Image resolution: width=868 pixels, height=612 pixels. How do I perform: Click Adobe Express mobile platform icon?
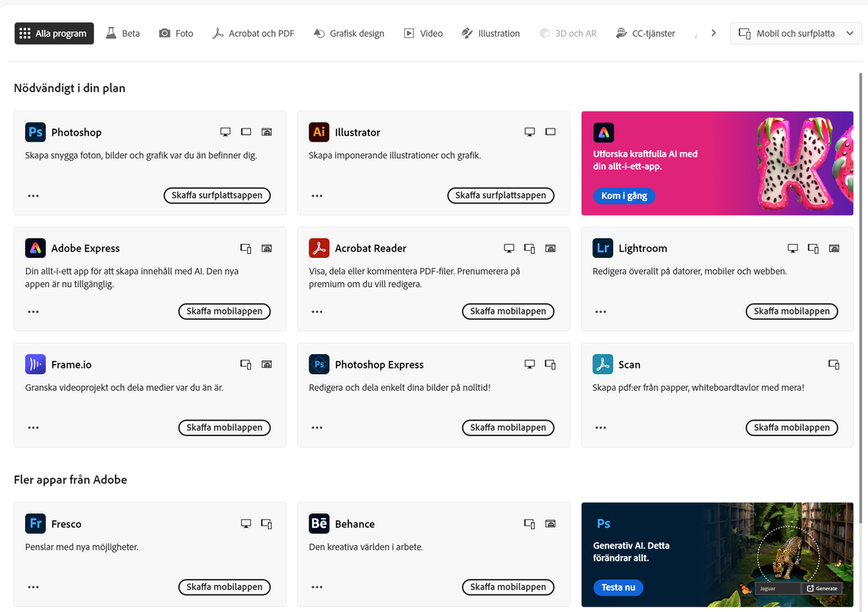(x=246, y=249)
